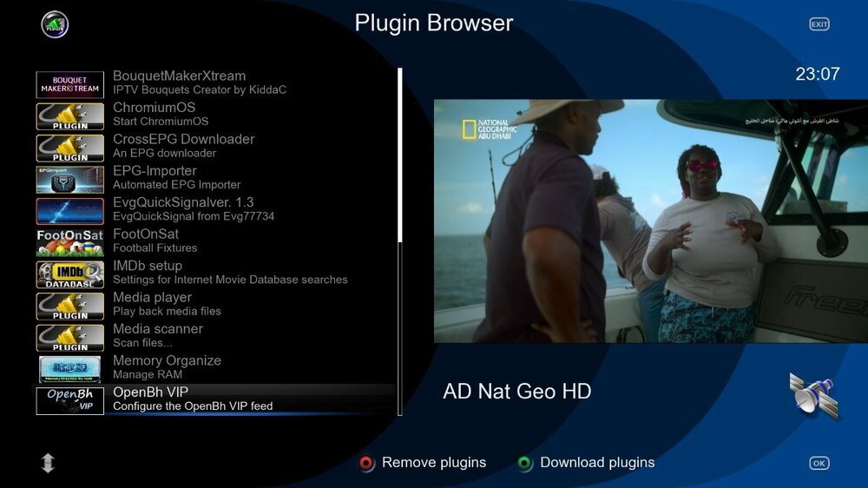Open Memory Organize list entry
Image resolution: width=868 pixels, height=488 pixels.
(215, 367)
